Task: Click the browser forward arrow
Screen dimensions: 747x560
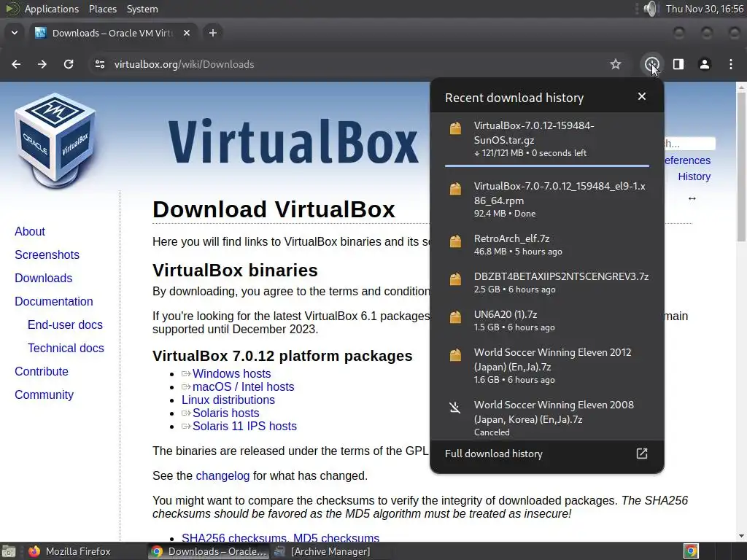Action: pos(42,64)
